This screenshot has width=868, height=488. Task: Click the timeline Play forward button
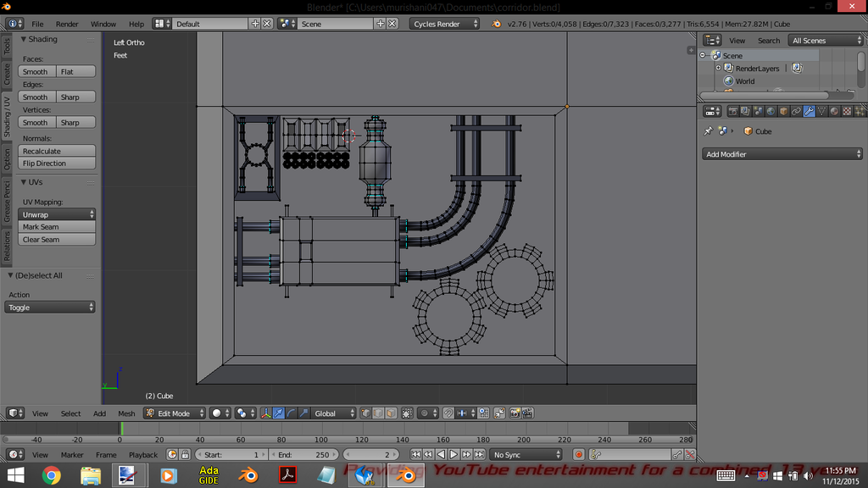tap(453, 455)
